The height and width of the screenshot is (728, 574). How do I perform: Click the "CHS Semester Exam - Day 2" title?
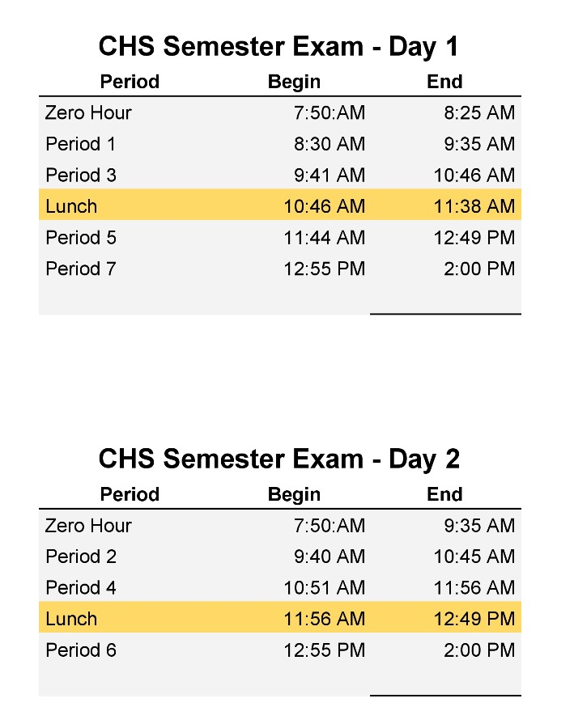pyautogui.click(x=278, y=459)
